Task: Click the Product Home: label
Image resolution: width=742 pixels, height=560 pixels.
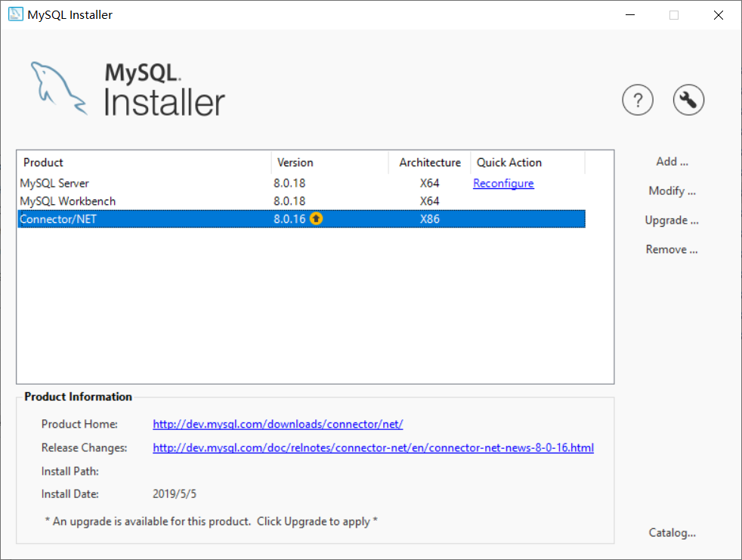Action: pyautogui.click(x=79, y=424)
